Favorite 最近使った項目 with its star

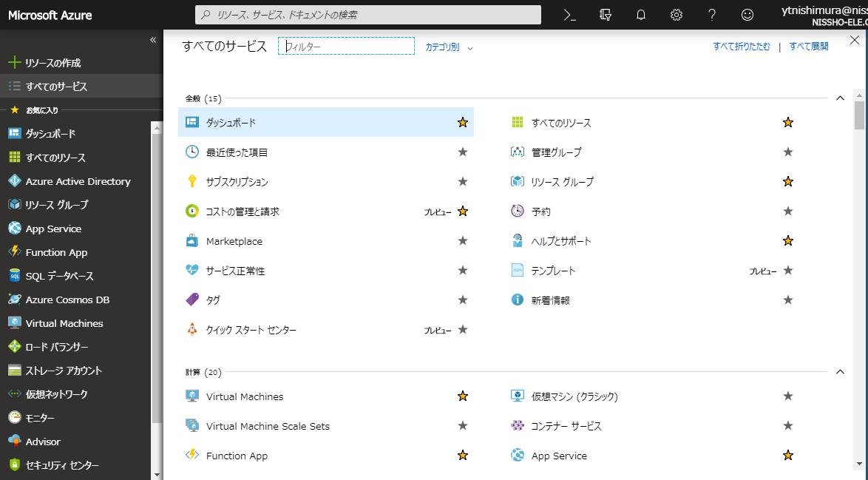click(463, 152)
